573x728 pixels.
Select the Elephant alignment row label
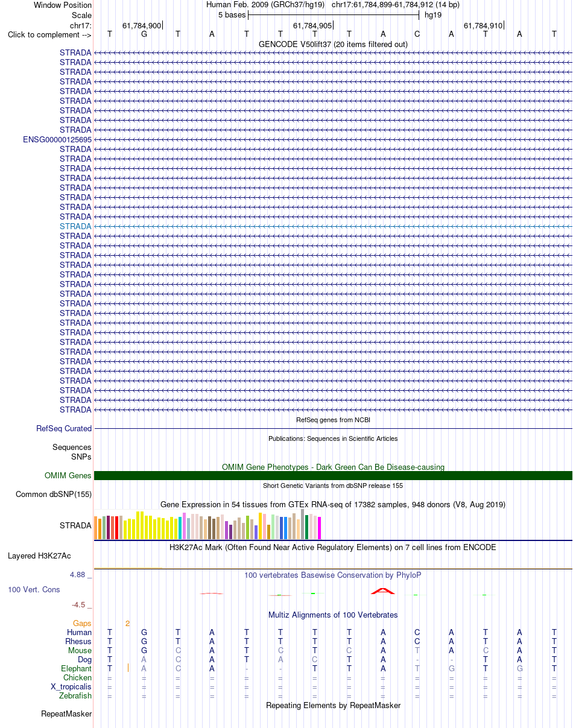(x=76, y=669)
